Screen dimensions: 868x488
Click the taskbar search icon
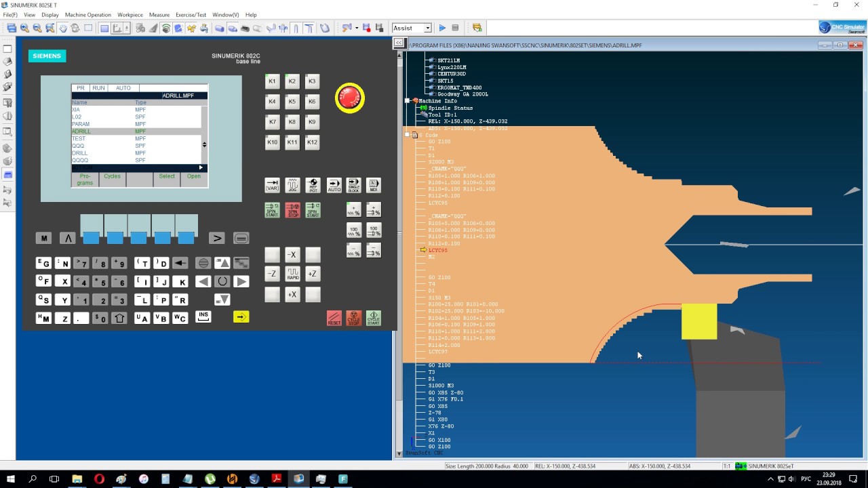[x=33, y=479]
